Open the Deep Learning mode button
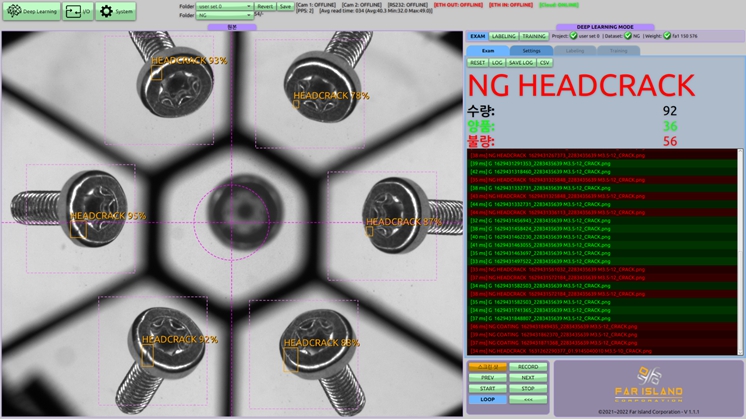746x419 pixels. click(31, 11)
